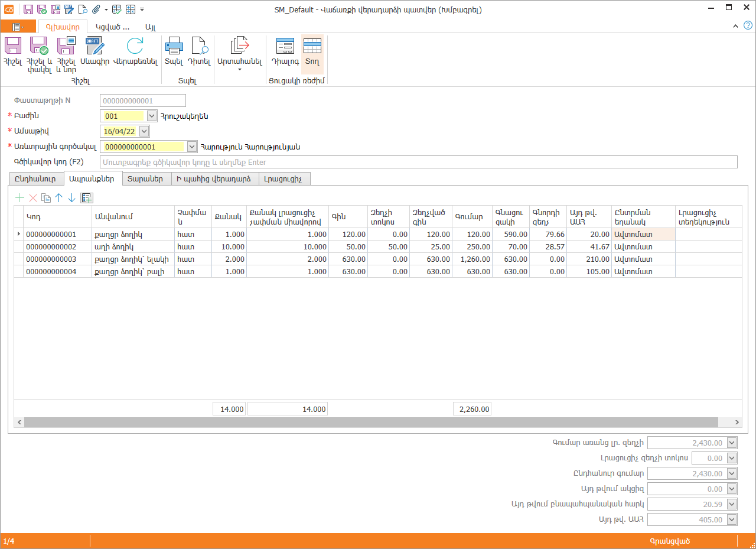The image size is (756, 549).
Task: Click the checklist icon in title bar
Action: point(117,9)
